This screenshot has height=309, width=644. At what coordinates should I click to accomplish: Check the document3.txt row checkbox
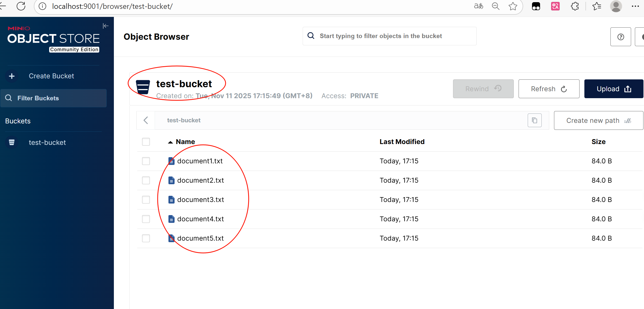[146, 200]
